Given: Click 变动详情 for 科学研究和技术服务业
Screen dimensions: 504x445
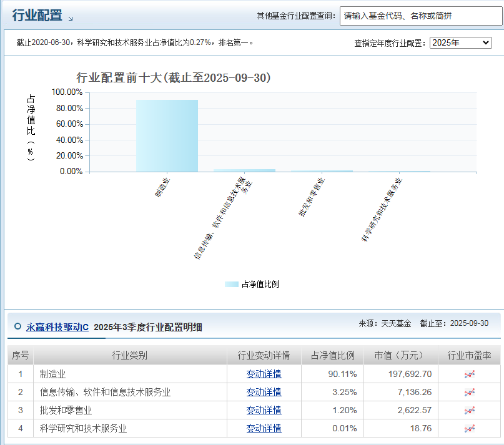Looking at the screenshot, I should pos(265,428).
